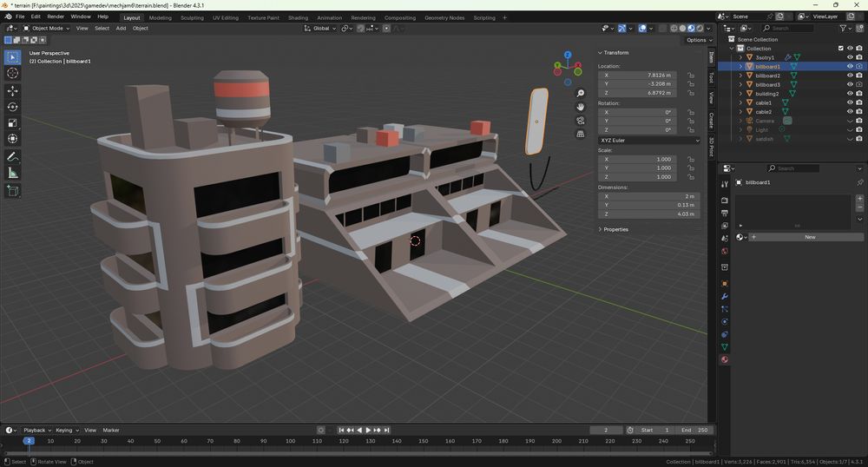
Task: Disable billboard3 render camera icon
Action: click(x=859, y=84)
